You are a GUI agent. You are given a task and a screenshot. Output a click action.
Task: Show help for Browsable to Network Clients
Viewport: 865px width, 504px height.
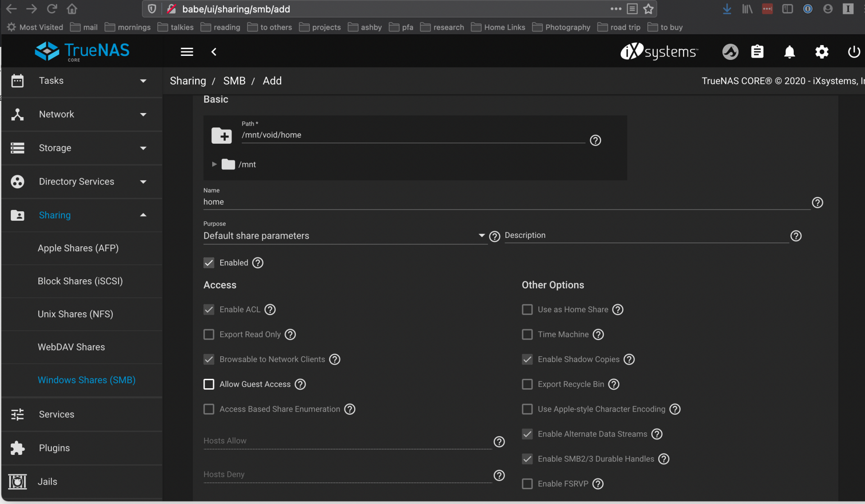(x=335, y=359)
